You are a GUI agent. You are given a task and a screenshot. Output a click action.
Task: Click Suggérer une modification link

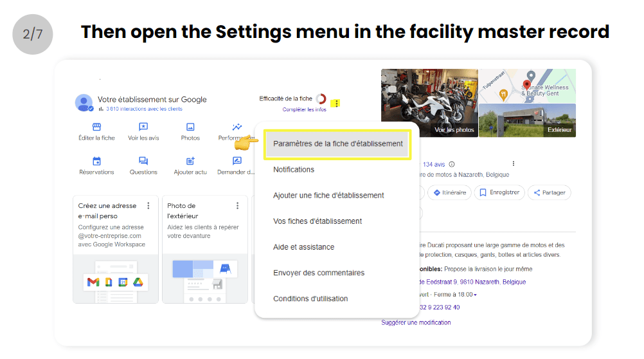(x=416, y=322)
